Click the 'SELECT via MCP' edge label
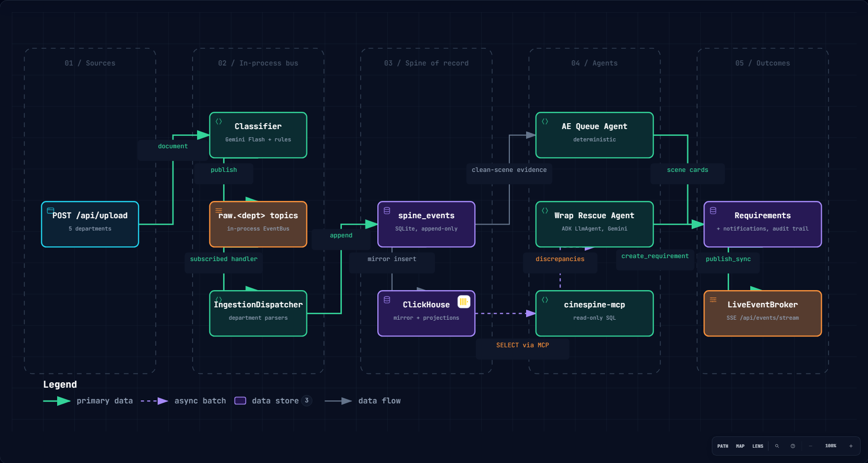The width and height of the screenshot is (868, 463). [523, 345]
